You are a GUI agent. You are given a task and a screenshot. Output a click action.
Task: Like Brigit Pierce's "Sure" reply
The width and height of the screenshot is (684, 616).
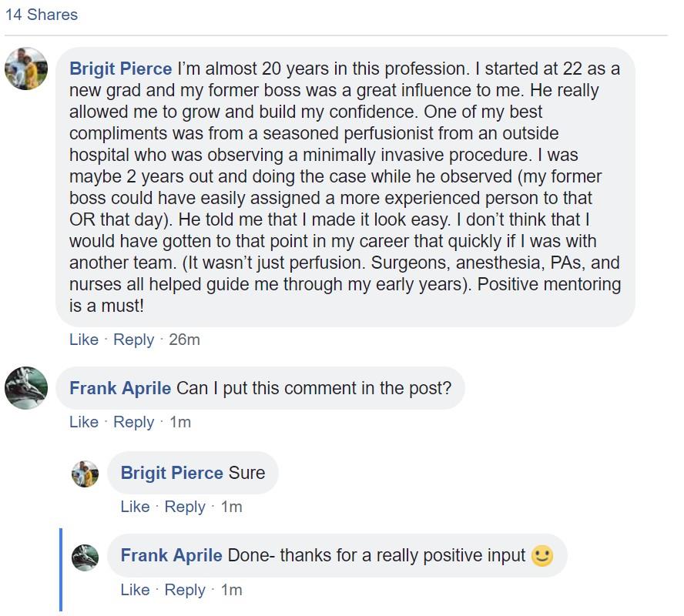(x=135, y=507)
